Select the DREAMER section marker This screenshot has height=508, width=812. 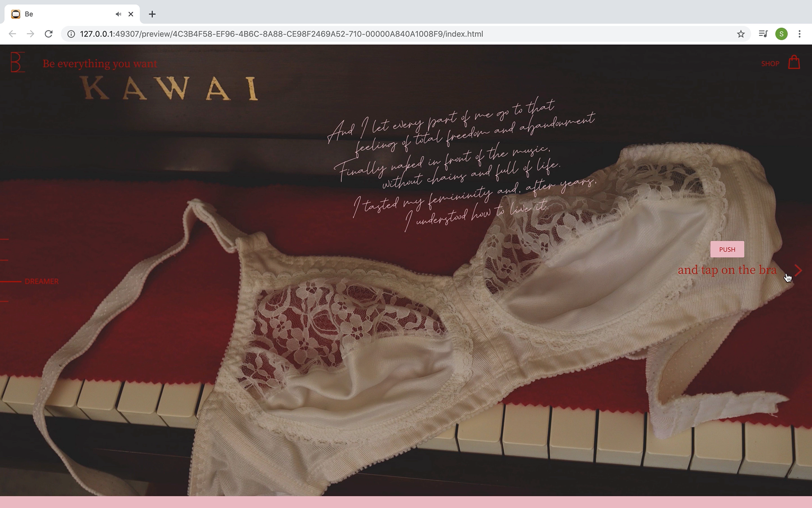30,281
